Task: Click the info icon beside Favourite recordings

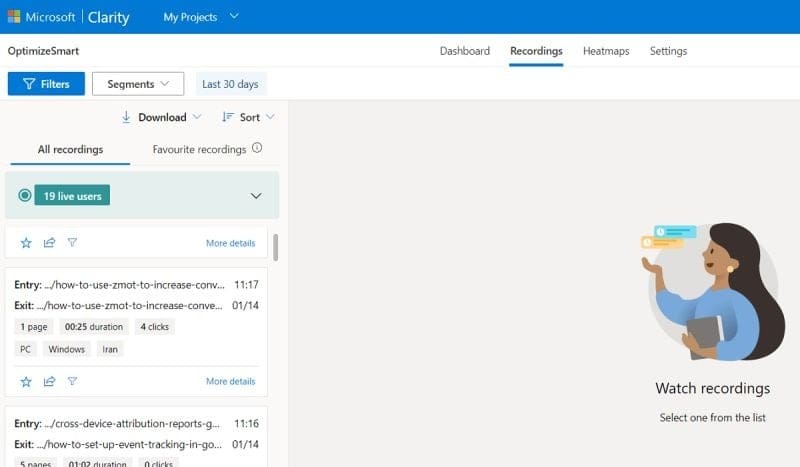Action: pyautogui.click(x=257, y=148)
